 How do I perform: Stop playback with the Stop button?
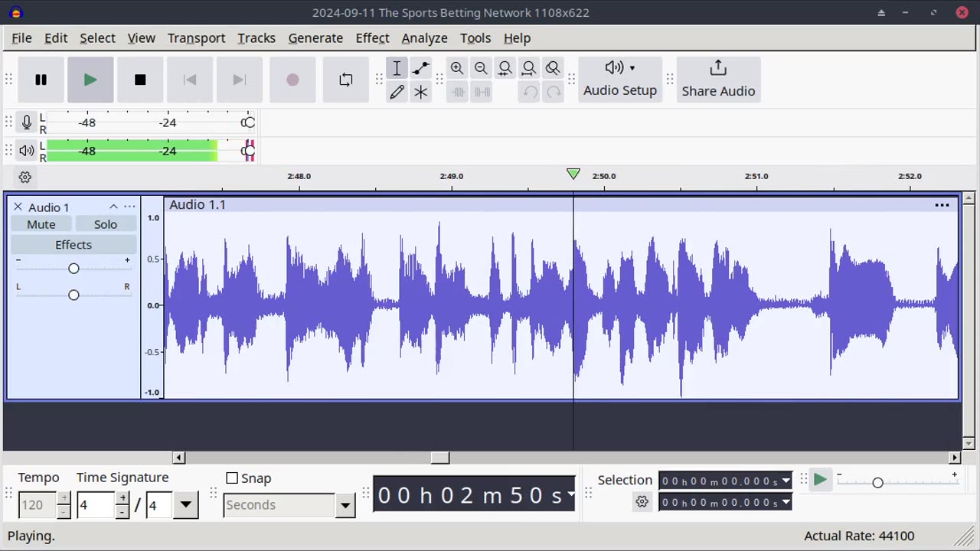click(140, 80)
